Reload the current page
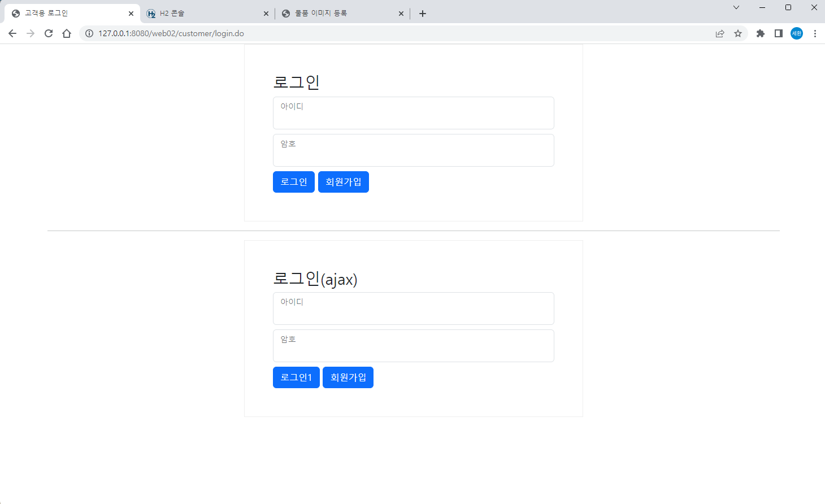The height and width of the screenshot is (504, 825). pos(49,33)
